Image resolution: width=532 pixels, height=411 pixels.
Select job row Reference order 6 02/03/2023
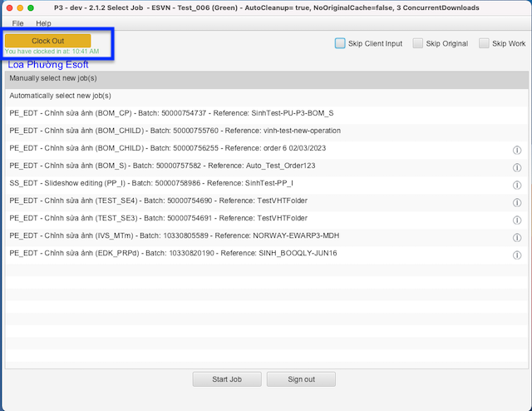coord(267,148)
